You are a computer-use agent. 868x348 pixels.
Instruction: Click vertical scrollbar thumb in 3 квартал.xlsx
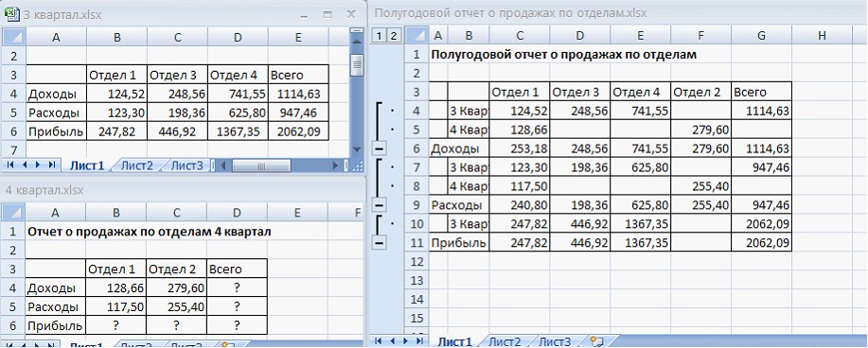pyautogui.click(x=357, y=64)
